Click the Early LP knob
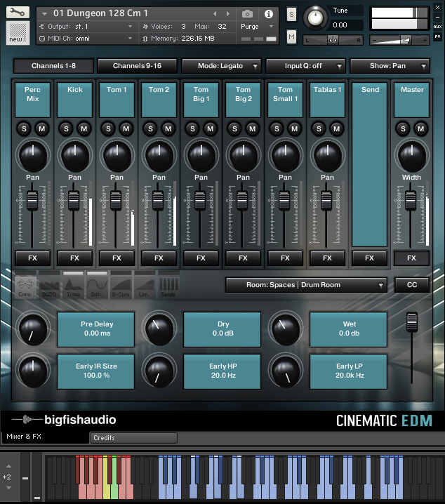Screen dimensions: 445x504 pyautogui.click(x=285, y=371)
